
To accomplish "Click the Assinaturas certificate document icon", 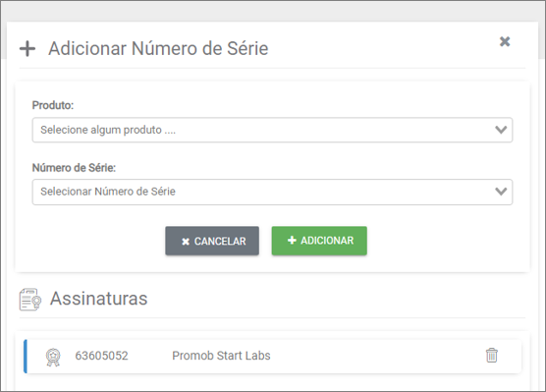I will (x=30, y=300).
